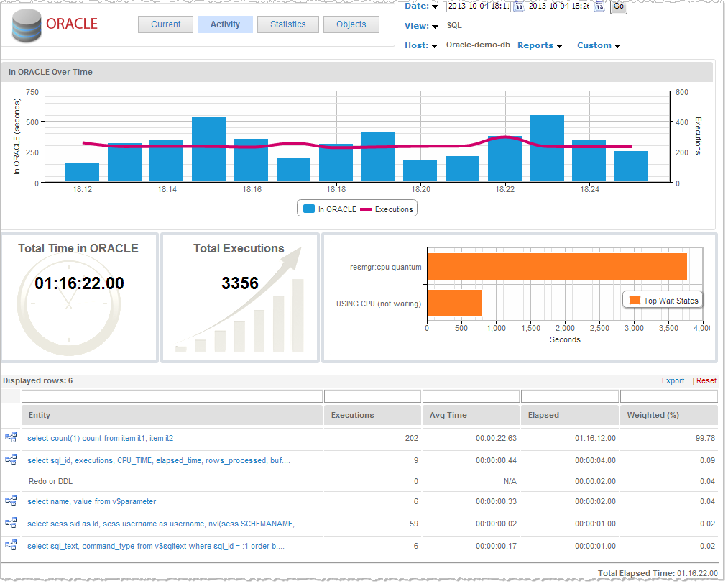The width and height of the screenshot is (728, 584).
Task: Click the Top Wait States legend swatch
Action: (x=634, y=301)
